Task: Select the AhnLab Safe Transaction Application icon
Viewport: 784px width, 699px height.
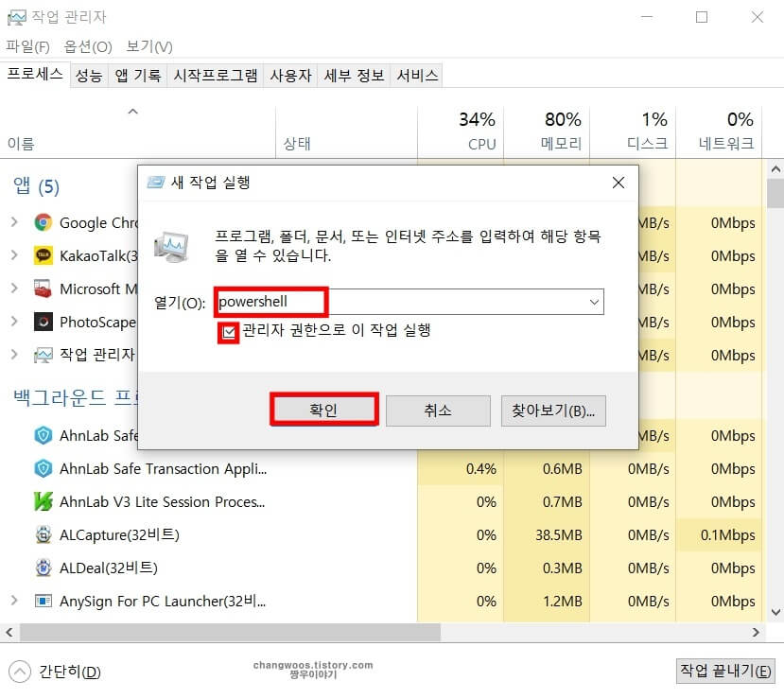Action: point(44,469)
